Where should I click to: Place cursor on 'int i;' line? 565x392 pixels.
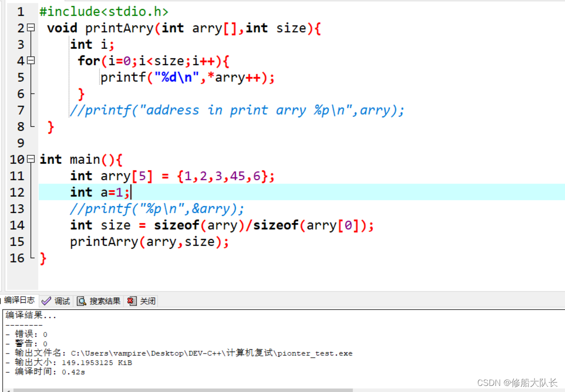(93, 45)
